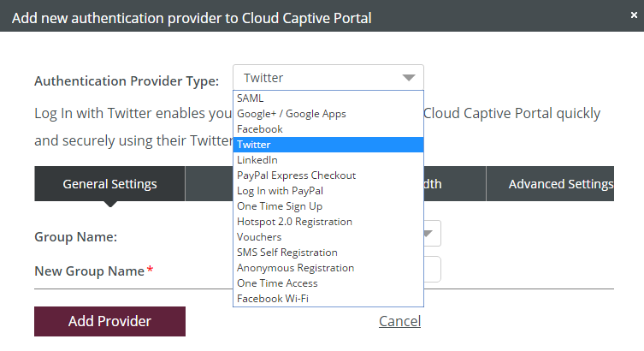Viewport: 644px width, 351px height.
Task: Select Facebook provider option
Action: [328, 129]
